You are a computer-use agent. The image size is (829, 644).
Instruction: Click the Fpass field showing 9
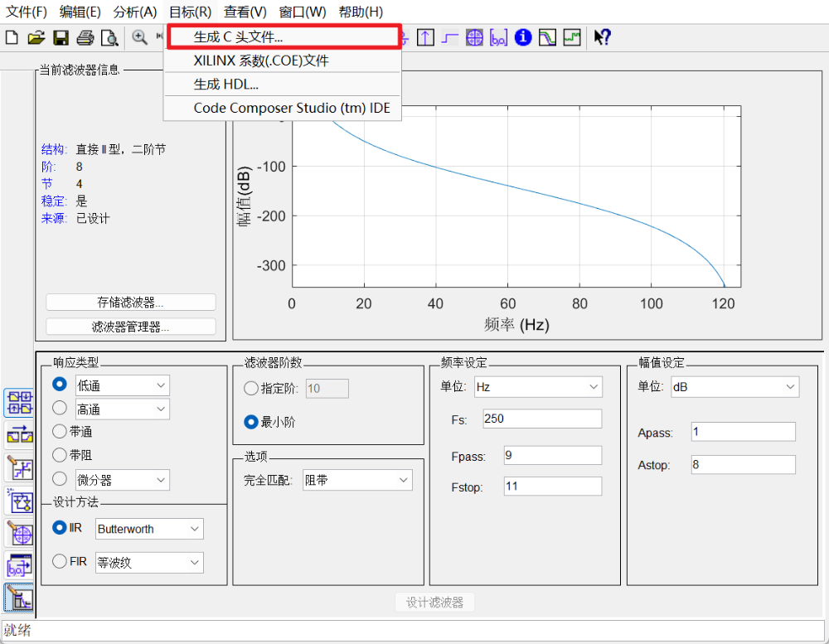coord(552,455)
